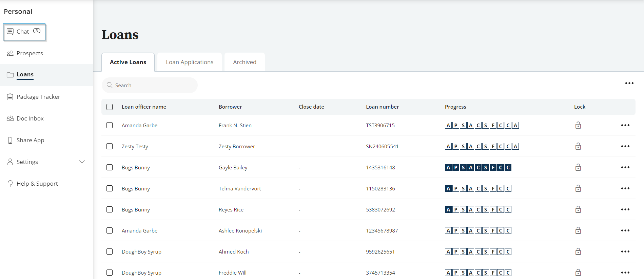
Task: Toggle the select-all checkbox in table header
Action: click(x=110, y=107)
